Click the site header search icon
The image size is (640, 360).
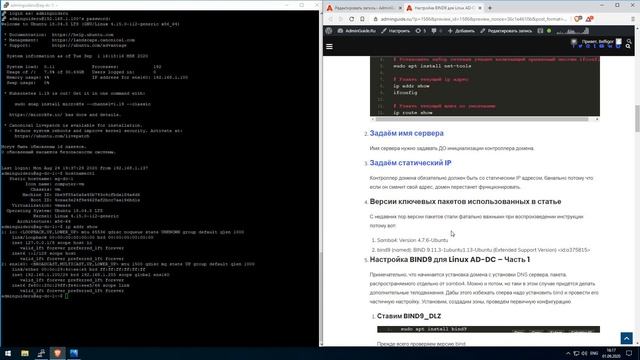click(x=628, y=47)
